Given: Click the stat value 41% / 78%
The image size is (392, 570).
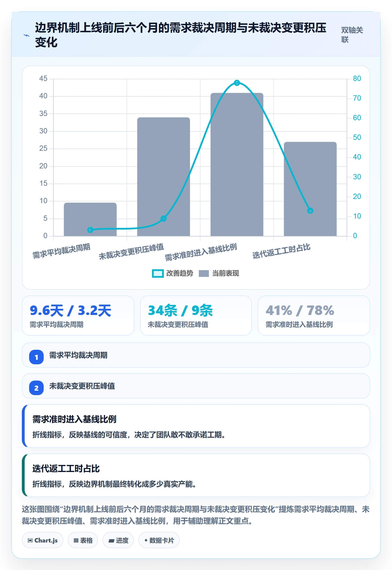Looking at the screenshot, I should [300, 311].
